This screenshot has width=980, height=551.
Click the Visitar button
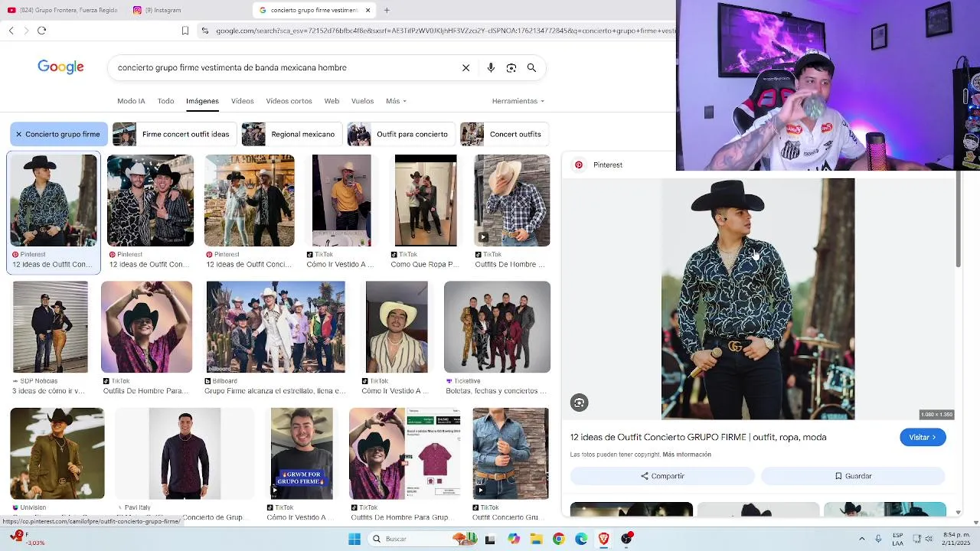[923, 437]
